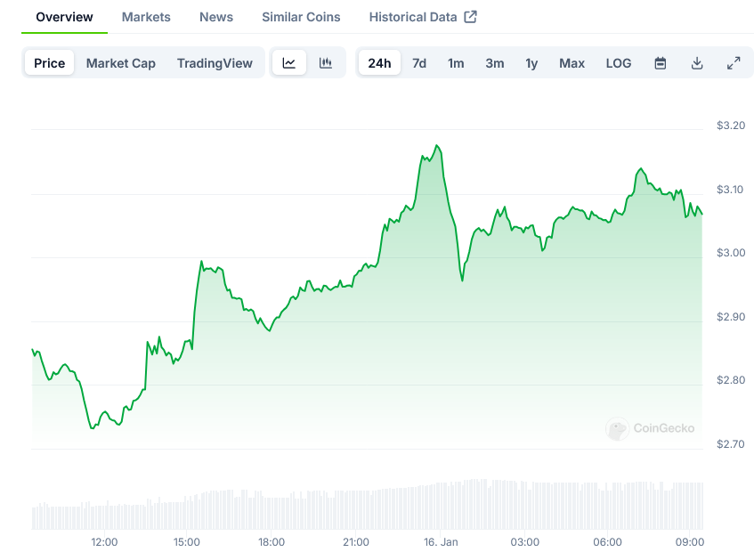Select Price chart mode
The image size is (754, 560).
[x=50, y=63]
